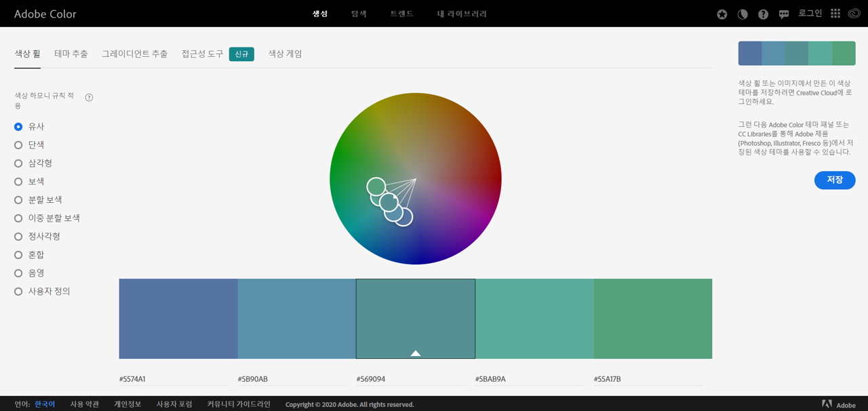This screenshot has height=411, width=868.
Task: Open the 내 라이브러리 top menu
Action: point(462,14)
